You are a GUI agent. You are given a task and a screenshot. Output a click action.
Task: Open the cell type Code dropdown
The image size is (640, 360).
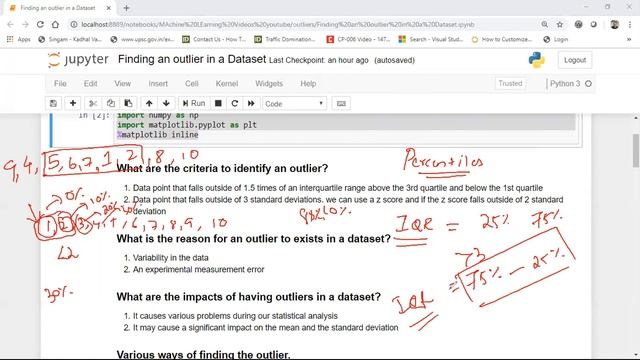click(x=294, y=104)
